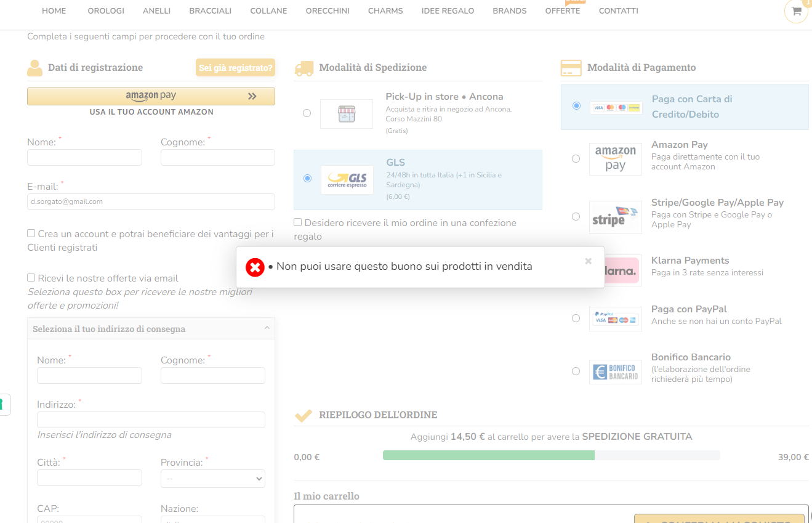The height and width of the screenshot is (523, 812).
Task: Click the Amazon Pay yellow button
Action: 151,96
